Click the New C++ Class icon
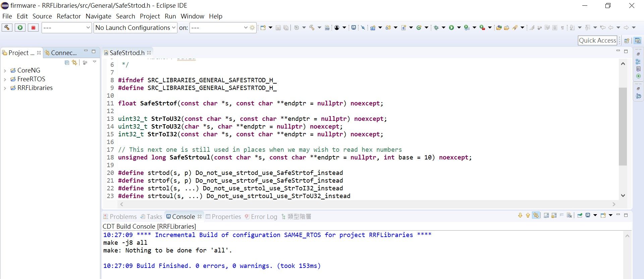The image size is (644, 279). pyautogui.click(x=419, y=28)
